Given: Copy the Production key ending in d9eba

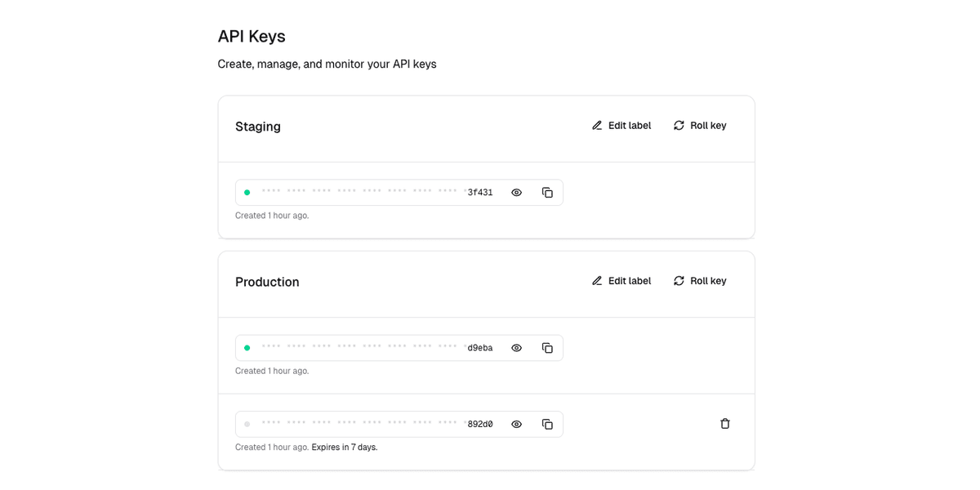Looking at the screenshot, I should (547, 347).
